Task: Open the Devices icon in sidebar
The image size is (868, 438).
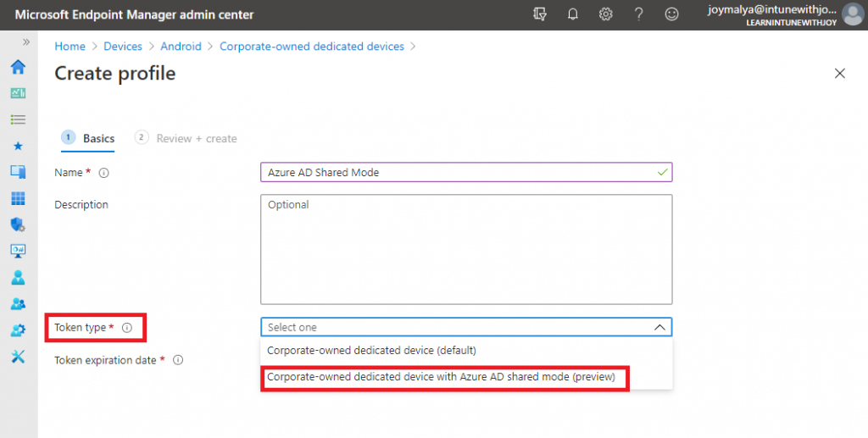Action: (19, 172)
